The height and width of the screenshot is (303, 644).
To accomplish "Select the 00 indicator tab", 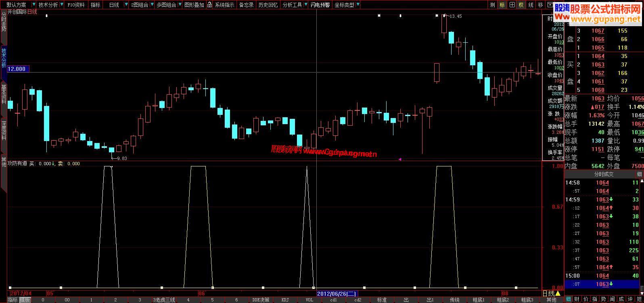I will pyautogui.click(x=67, y=300).
